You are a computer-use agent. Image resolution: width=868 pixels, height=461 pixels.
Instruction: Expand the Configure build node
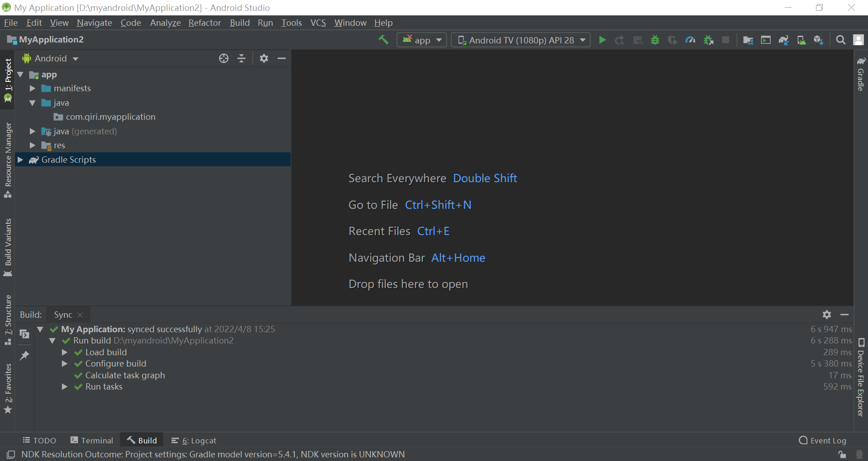click(x=65, y=364)
